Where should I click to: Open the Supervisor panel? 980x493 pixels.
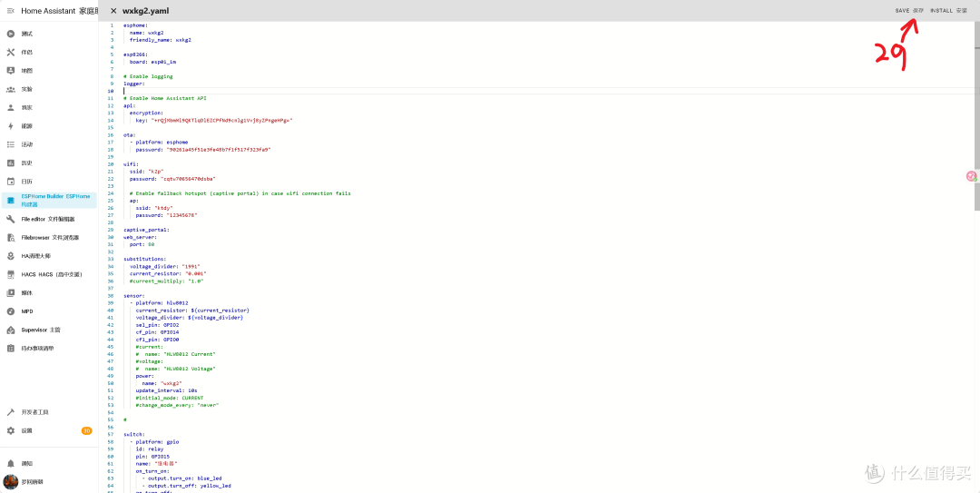41,330
